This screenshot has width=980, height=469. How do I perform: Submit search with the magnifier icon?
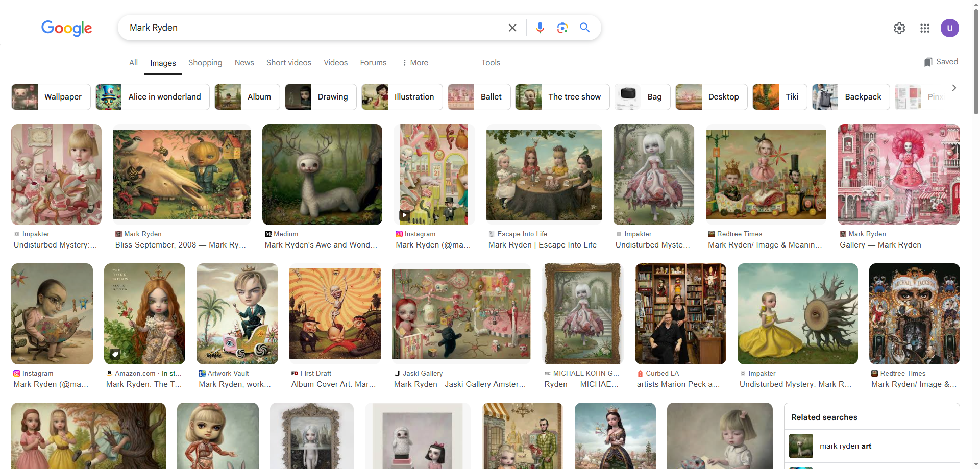click(585, 28)
